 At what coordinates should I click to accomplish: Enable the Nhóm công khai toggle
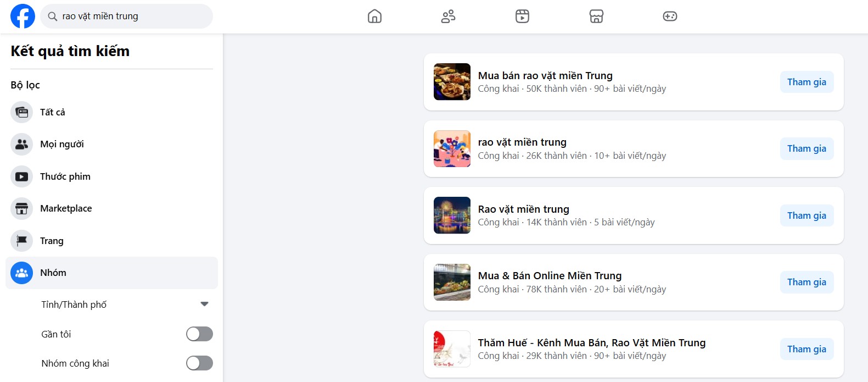click(x=199, y=363)
